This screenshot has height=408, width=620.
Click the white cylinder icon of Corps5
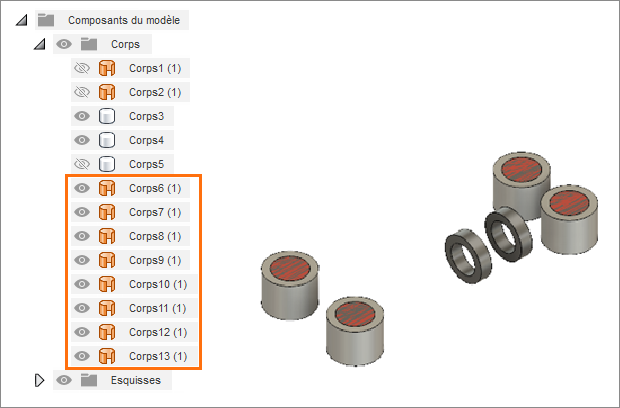[x=107, y=164]
